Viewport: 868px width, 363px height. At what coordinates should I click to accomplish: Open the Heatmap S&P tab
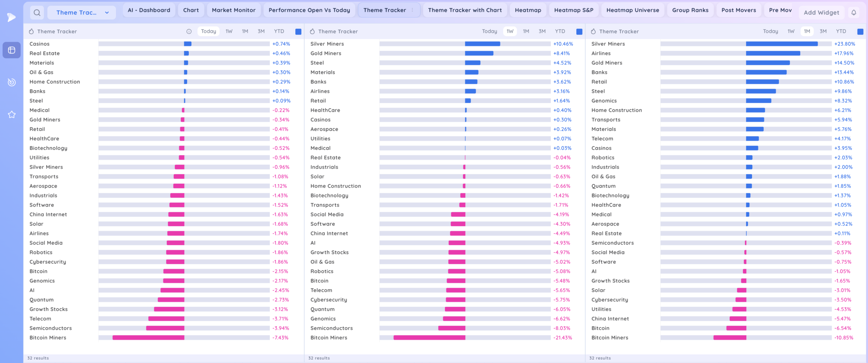point(573,10)
